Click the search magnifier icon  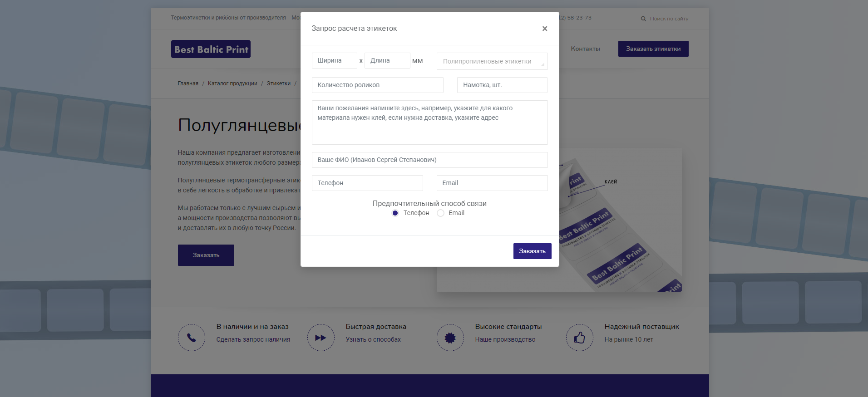point(643,19)
